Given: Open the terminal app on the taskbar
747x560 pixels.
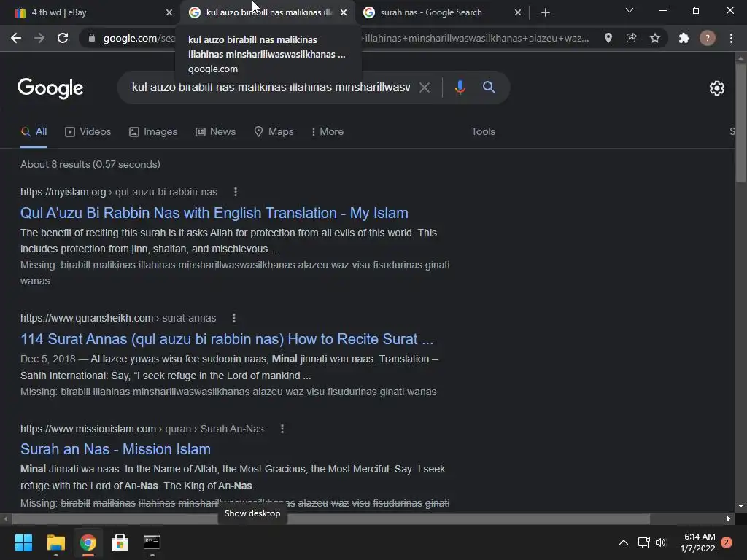Looking at the screenshot, I should [x=152, y=542].
